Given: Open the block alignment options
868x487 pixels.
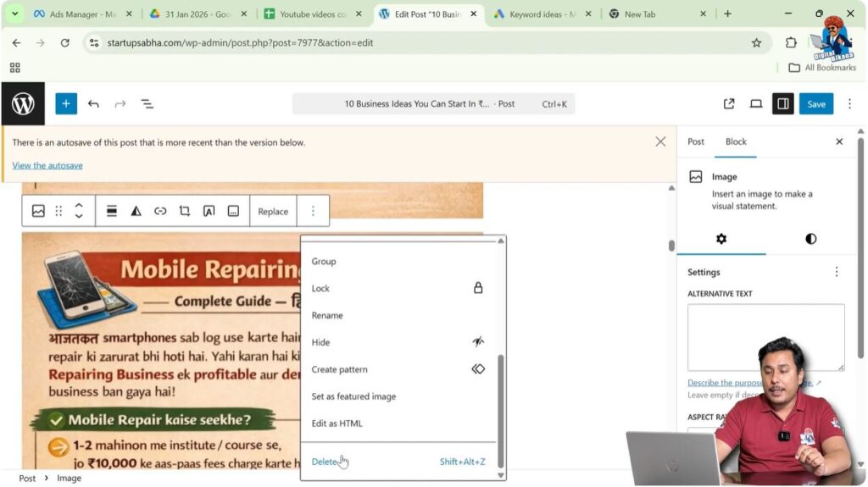Looking at the screenshot, I should coord(111,211).
